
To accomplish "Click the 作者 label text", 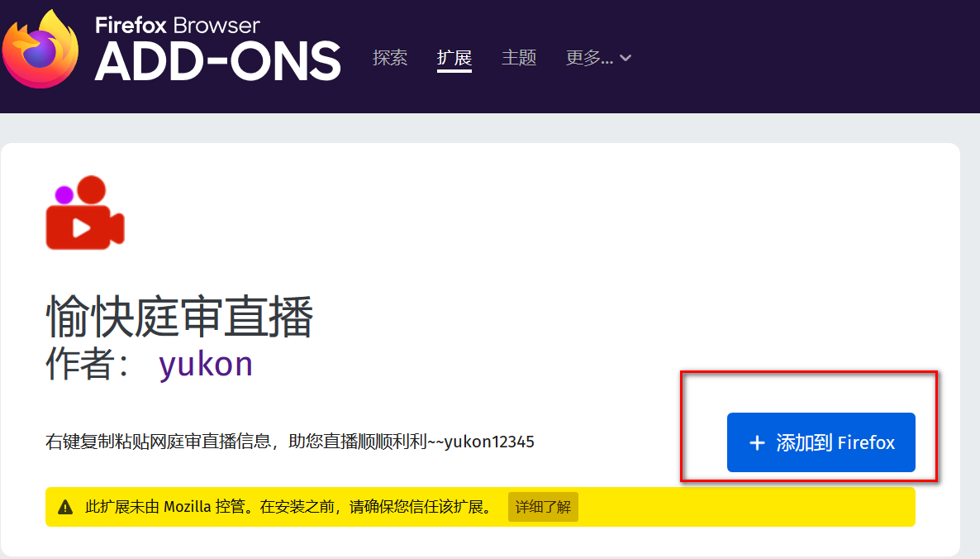I will (x=79, y=365).
